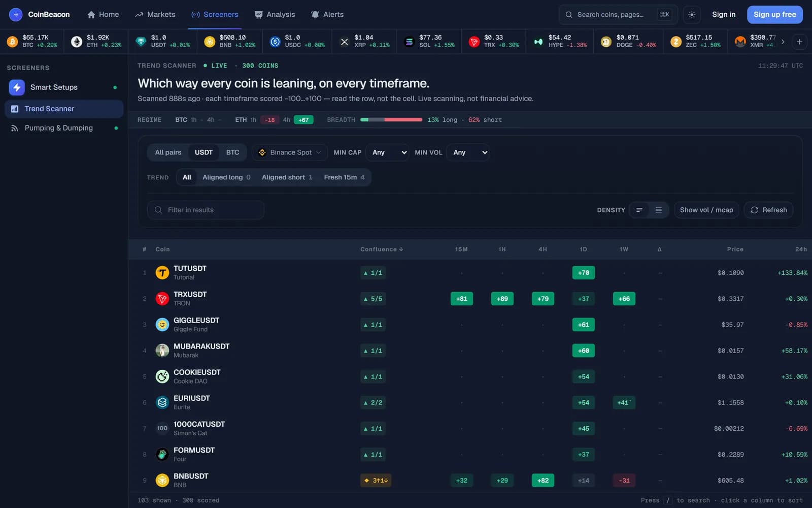Click the market breadth progress bar

point(391,120)
